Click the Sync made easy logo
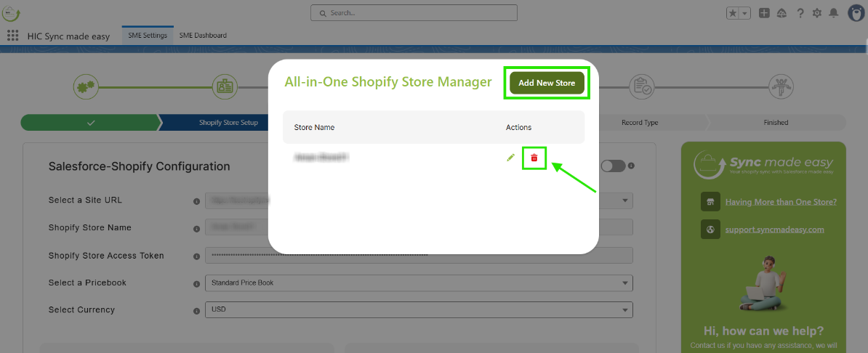 [x=763, y=163]
